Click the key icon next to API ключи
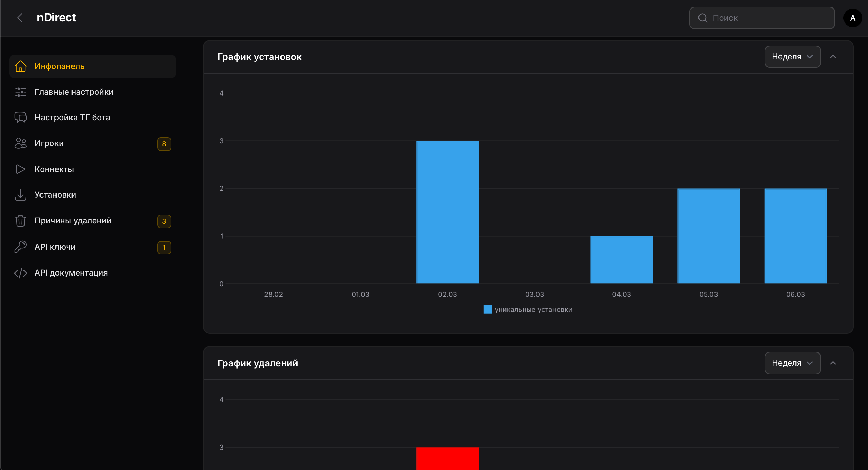868x470 pixels. [20, 247]
